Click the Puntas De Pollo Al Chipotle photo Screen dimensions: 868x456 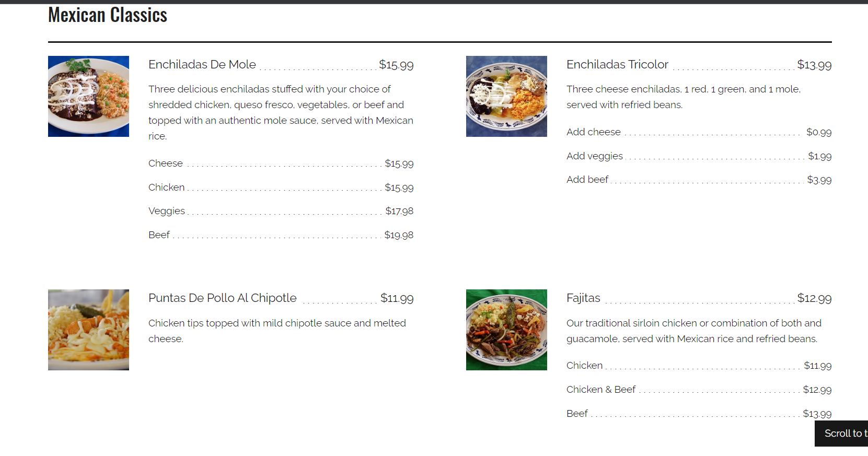(88, 330)
